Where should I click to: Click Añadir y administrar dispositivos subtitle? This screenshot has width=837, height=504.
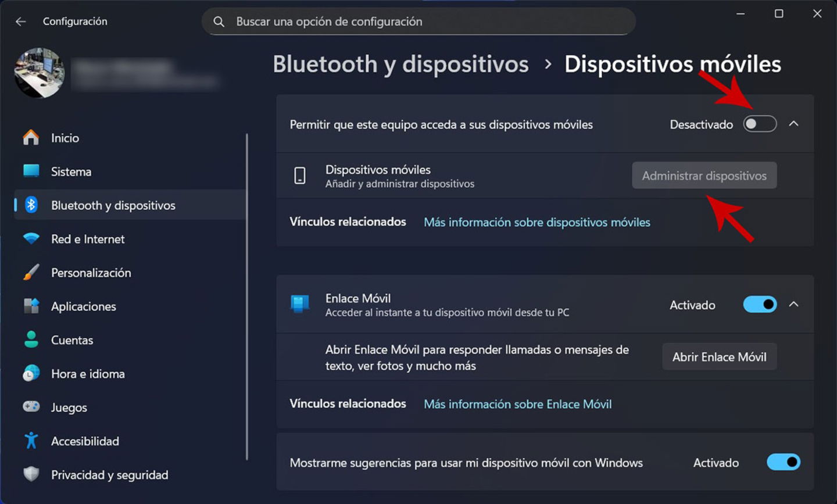click(x=400, y=184)
